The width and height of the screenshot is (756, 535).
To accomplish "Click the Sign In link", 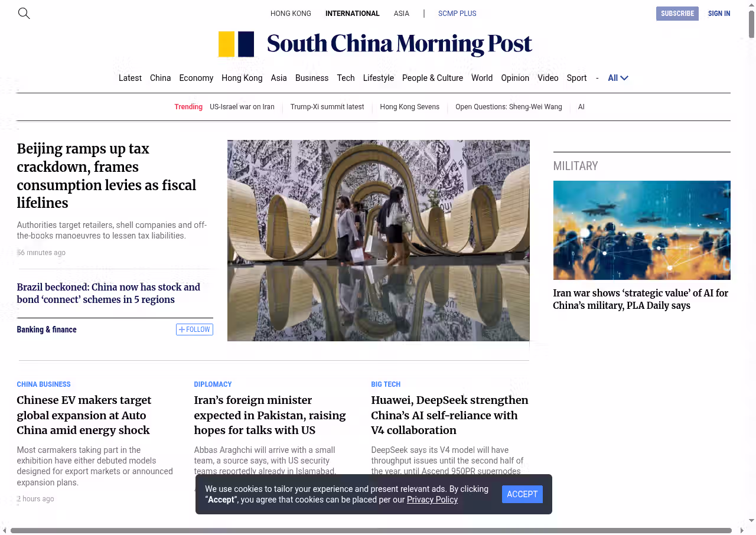I will click(719, 14).
